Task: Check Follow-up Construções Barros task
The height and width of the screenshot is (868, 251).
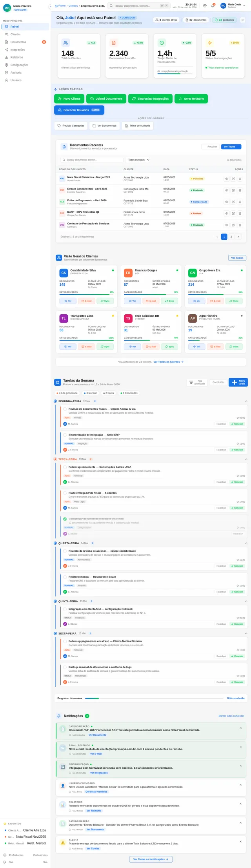Action: (65, 467)
